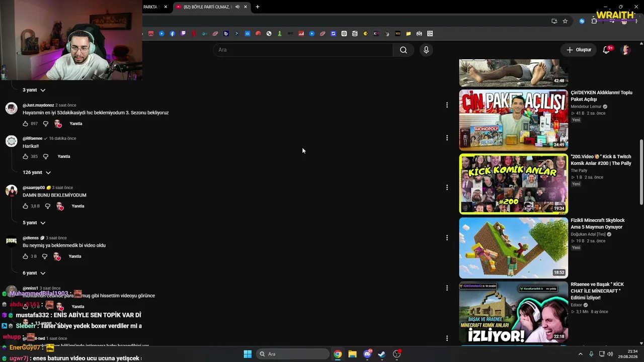
Task: Open the 'ÇİN PAKET AÇILIŞI' video thumbnail
Action: [513, 120]
